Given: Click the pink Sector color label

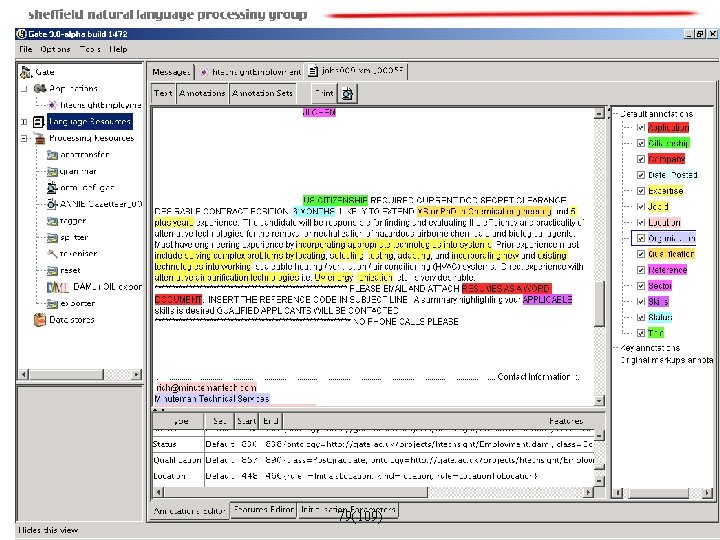Looking at the screenshot, I should click(x=660, y=286).
